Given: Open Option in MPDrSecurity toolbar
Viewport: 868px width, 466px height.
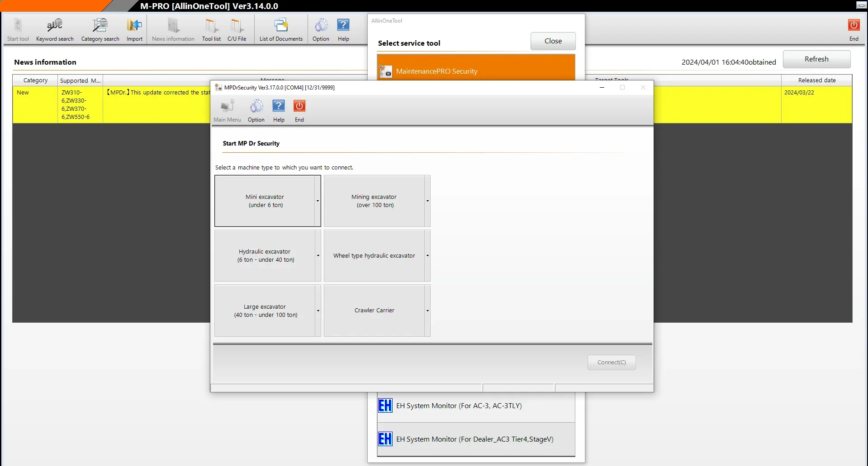Looking at the screenshot, I should pyautogui.click(x=256, y=111).
